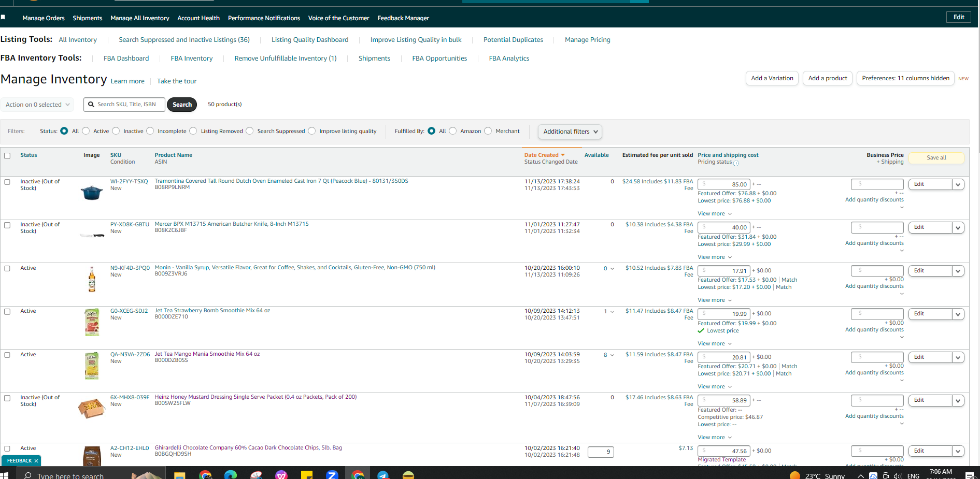Open Edit dropdown arrow for Heinz row

tap(958, 400)
